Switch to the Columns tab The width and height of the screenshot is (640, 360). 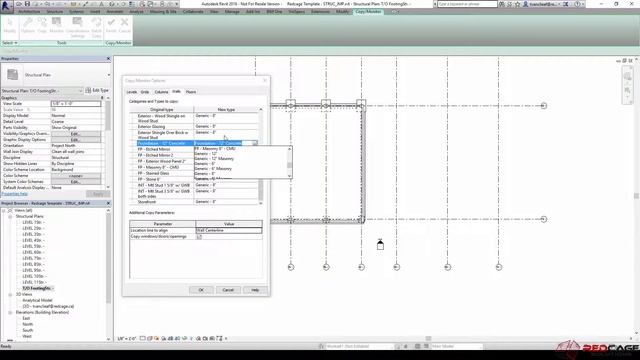(x=161, y=92)
